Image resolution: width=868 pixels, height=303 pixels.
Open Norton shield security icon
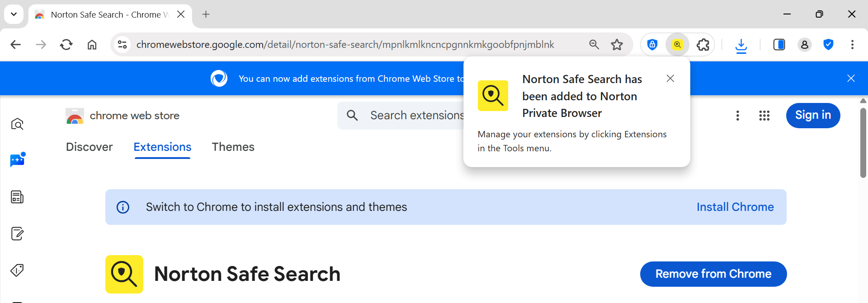[828, 45]
